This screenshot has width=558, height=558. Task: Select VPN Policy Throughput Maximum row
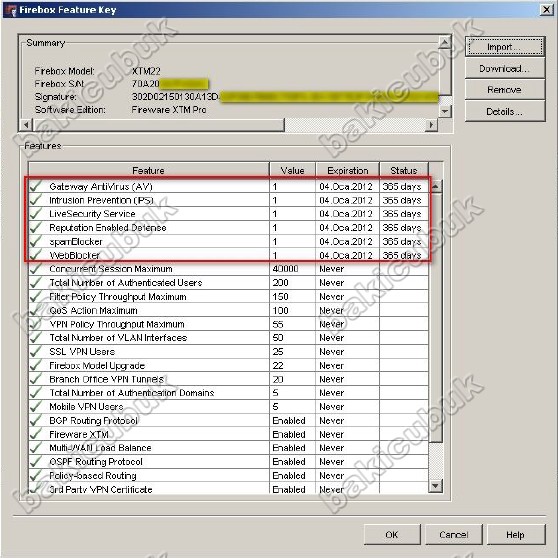(x=228, y=324)
